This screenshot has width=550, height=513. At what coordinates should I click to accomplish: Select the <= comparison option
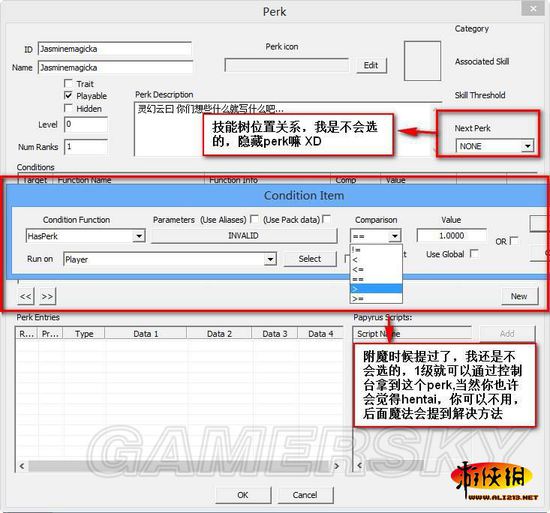(376, 269)
